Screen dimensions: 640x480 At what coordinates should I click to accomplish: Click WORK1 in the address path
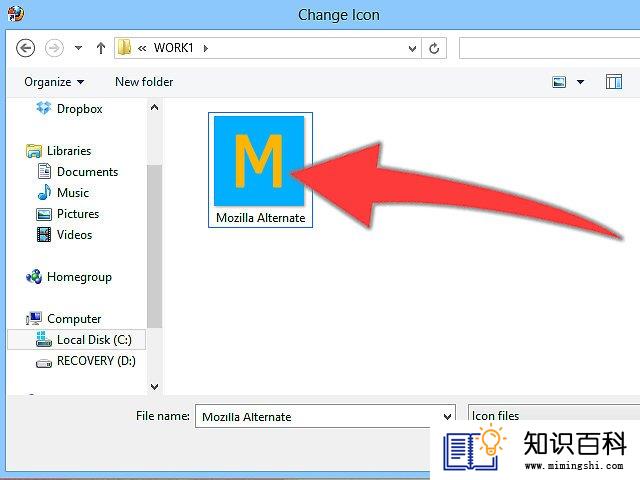[173, 48]
